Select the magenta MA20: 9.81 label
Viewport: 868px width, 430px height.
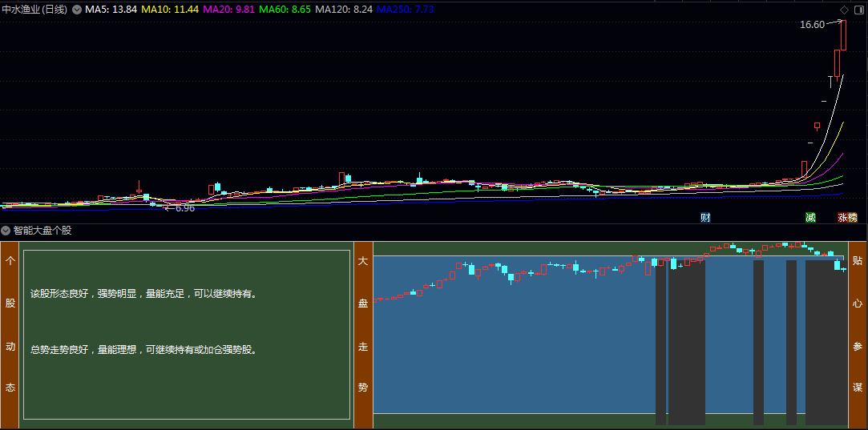[228, 10]
